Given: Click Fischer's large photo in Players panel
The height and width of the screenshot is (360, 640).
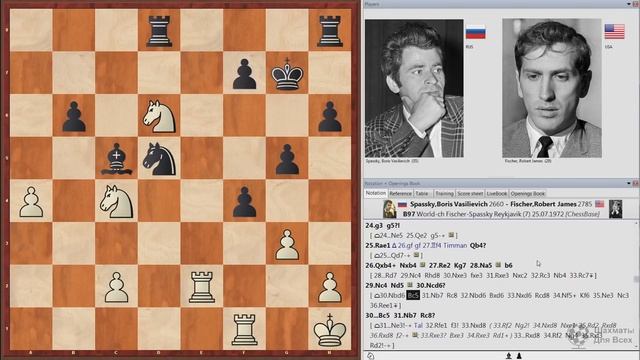Looking at the screenshot, I should [551, 88].
